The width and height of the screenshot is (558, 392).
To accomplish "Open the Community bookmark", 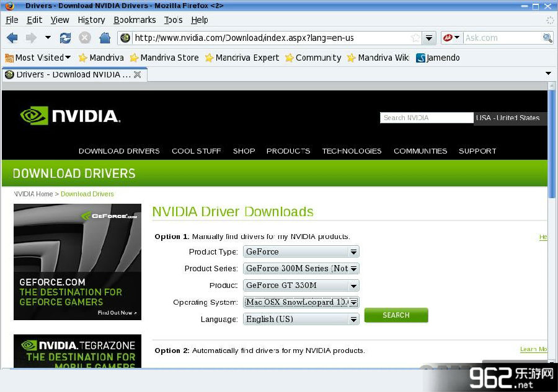I will [x=313, y=58].
